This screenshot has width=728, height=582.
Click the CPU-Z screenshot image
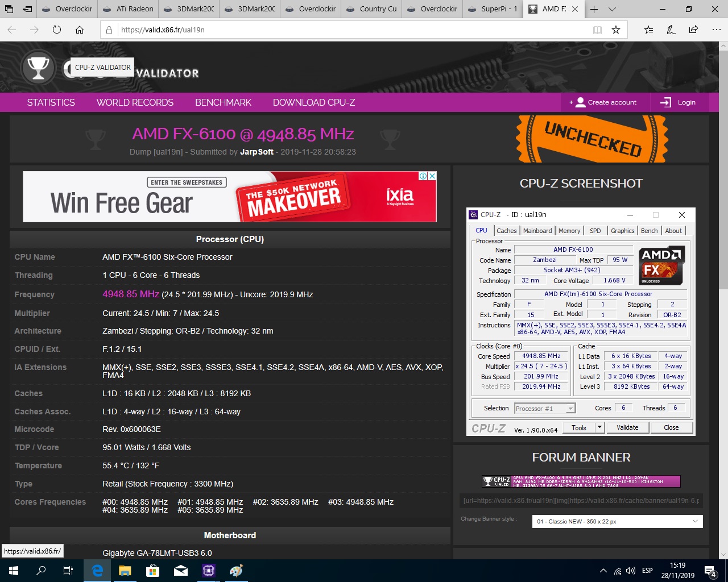click(x=581, y=322)
